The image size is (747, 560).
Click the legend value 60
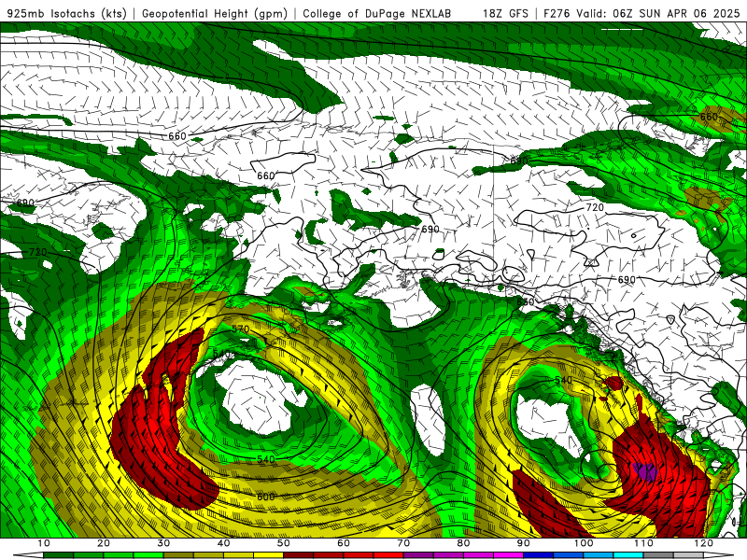[344, 543]
